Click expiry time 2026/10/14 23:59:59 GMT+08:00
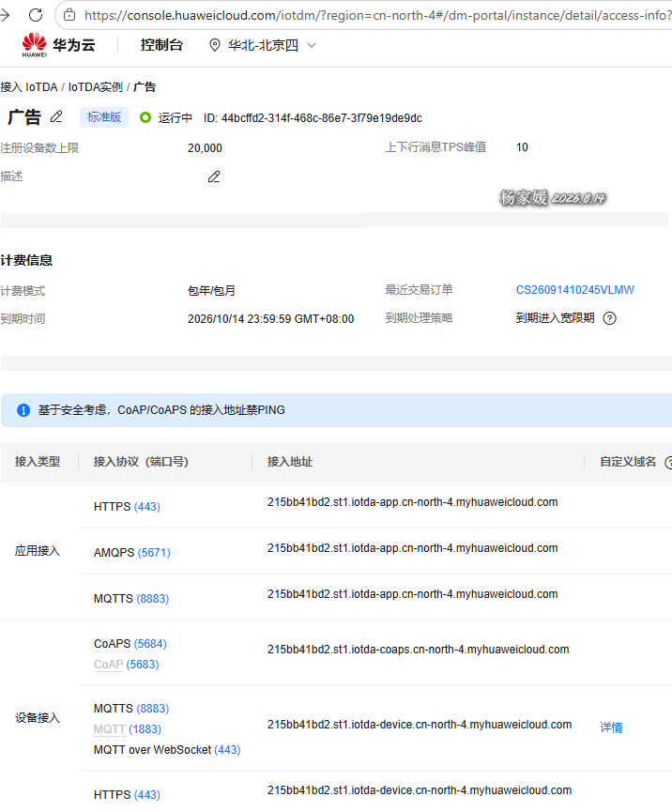The image size is (672, 812). click(x=270, y=319)
